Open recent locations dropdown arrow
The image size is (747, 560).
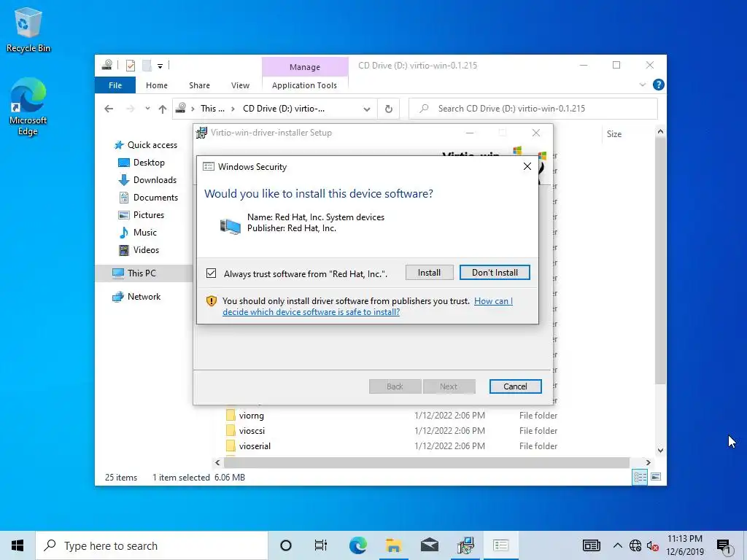[x=147, y=109]
